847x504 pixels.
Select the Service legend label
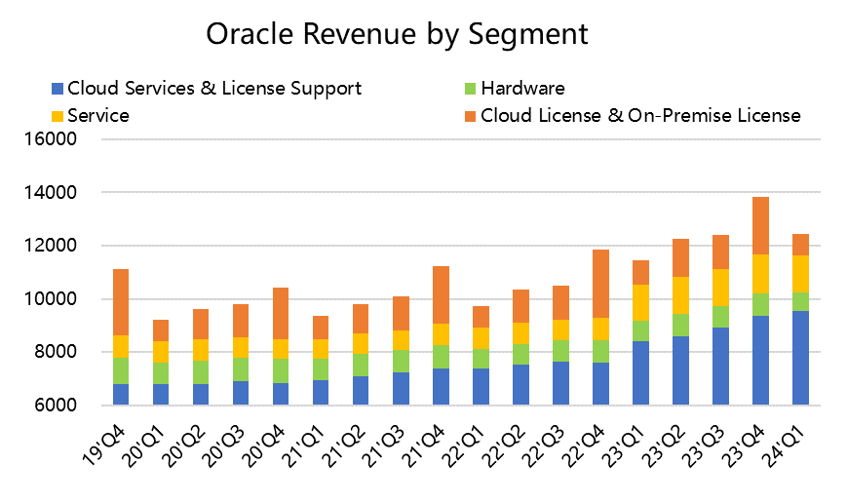98,116
